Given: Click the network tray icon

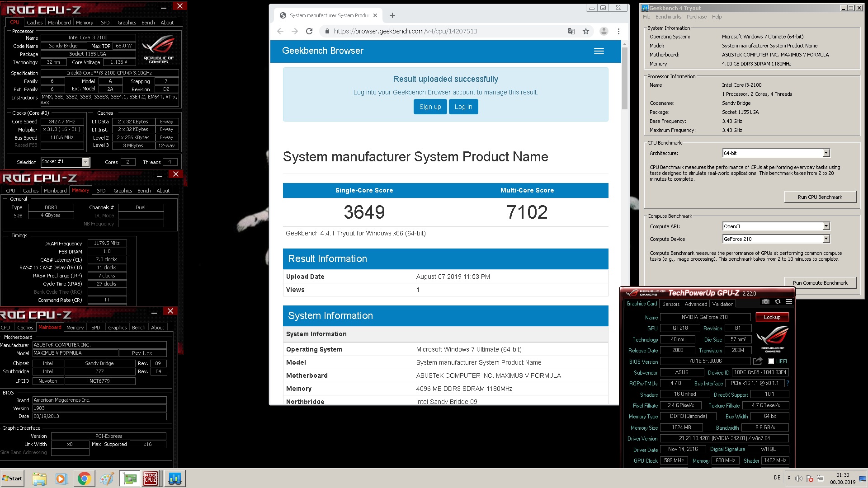Looking at the screenshot, I should [x=821, y=478].
